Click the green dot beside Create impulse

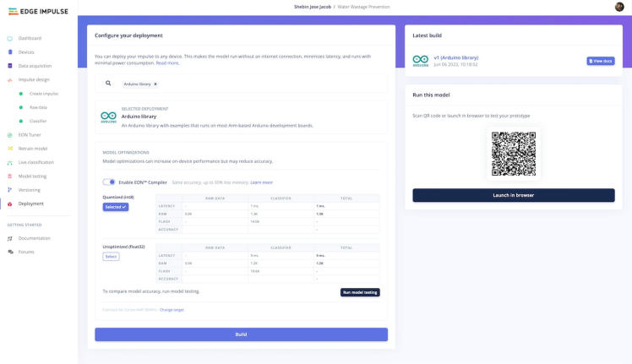click(x=21, y=94)
